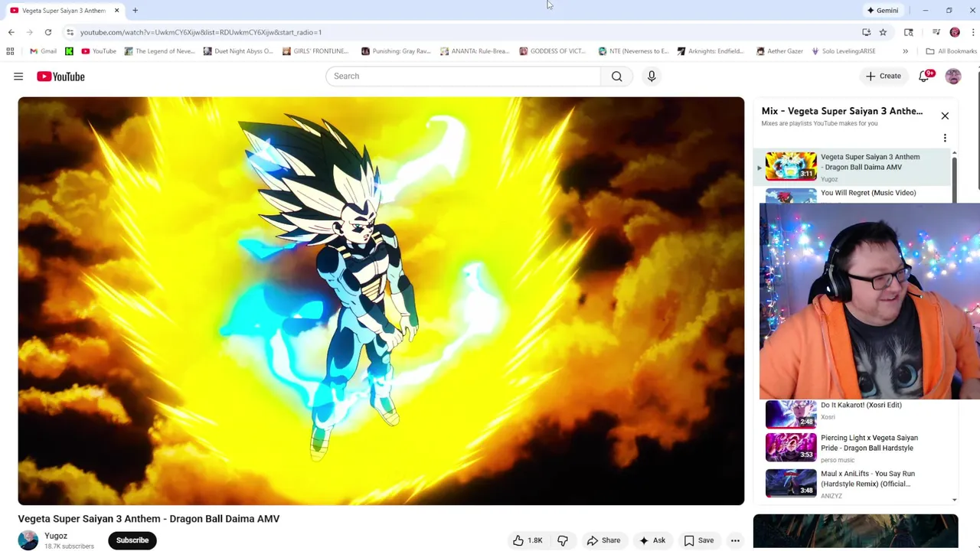Image resolution: width=980 pixels, height=551 pixels.
Task: Install app icon in address bar
Action: [x=866, y=32]
